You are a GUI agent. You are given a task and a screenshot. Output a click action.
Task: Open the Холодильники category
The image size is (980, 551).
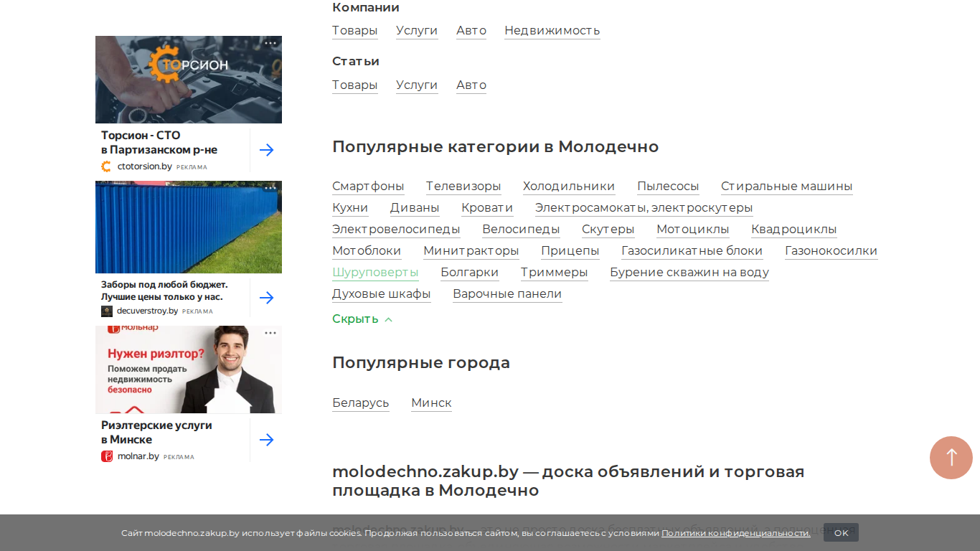[569, 187]
